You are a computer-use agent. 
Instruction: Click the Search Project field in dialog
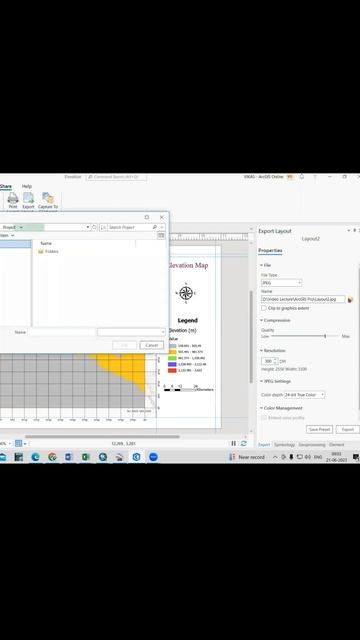pos(129,227)
